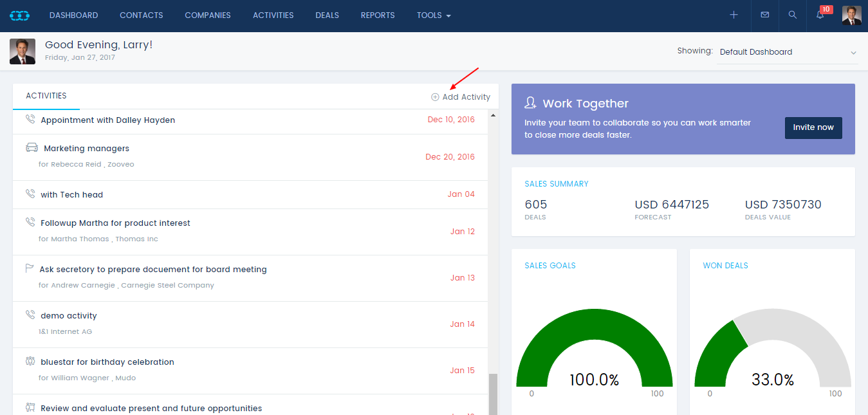Click the Good Evening, Larry! greeting

coord(98,45)
